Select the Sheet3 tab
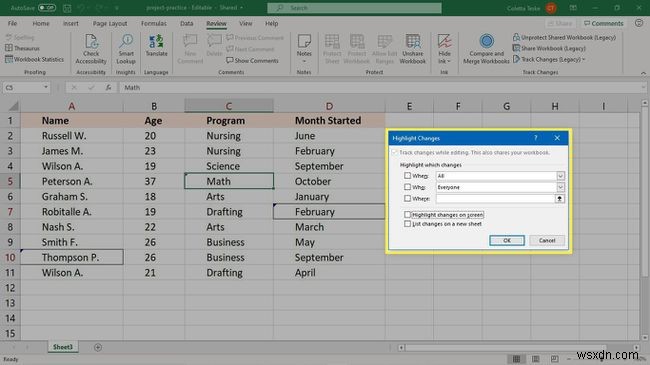The image size is (650, 365). click(x=63, y=347)
